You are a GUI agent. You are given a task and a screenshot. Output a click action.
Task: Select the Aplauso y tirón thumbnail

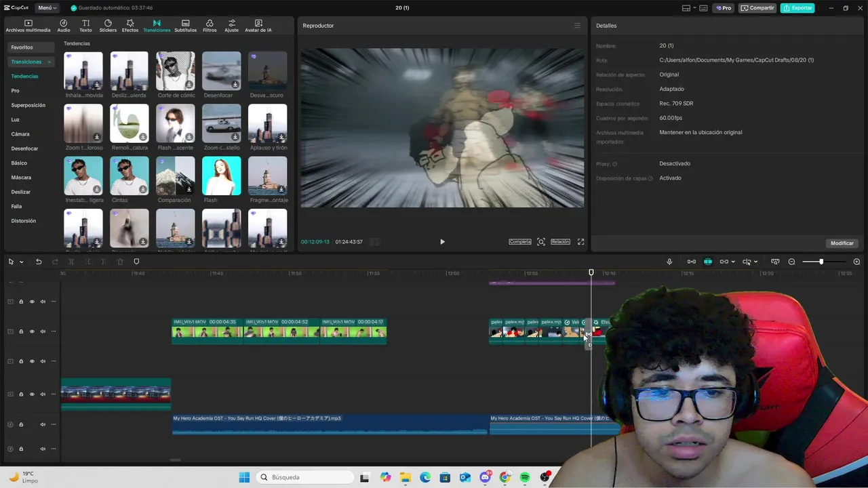tap(268, 123)
